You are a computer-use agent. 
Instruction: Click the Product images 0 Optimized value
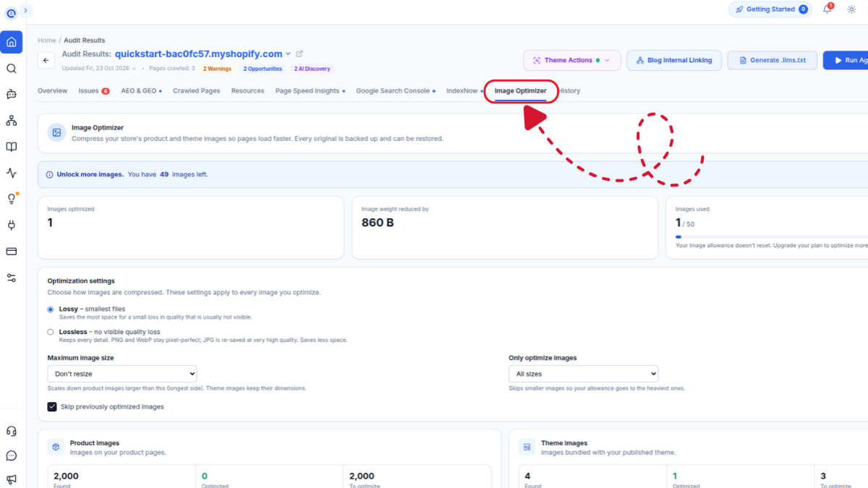pyautogui.click(x=205, y=476)
